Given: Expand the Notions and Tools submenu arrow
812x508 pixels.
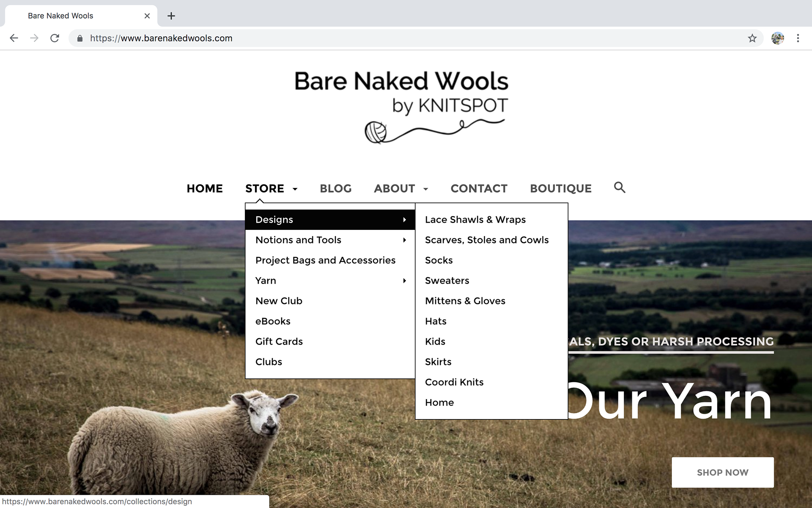Looking at the screenshot, I should click(404, 240).
